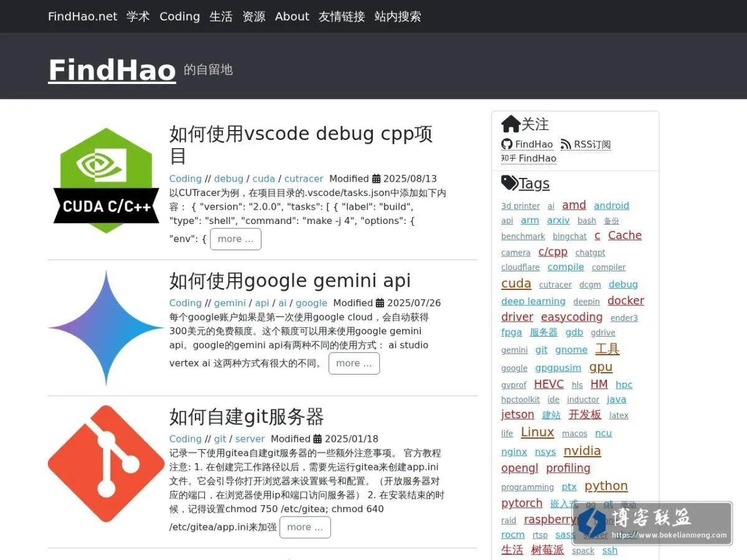Click more button on vscode debug post
The height and width of the screenshot is (560, 747).
[235, 239]
